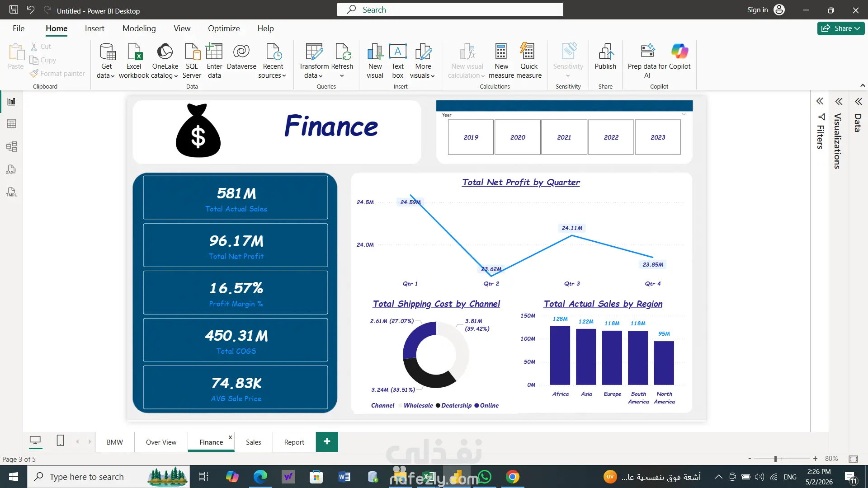Connect to SQL Server
The height and width of the screenshot is (488, 868).
(x=192, y=61)
